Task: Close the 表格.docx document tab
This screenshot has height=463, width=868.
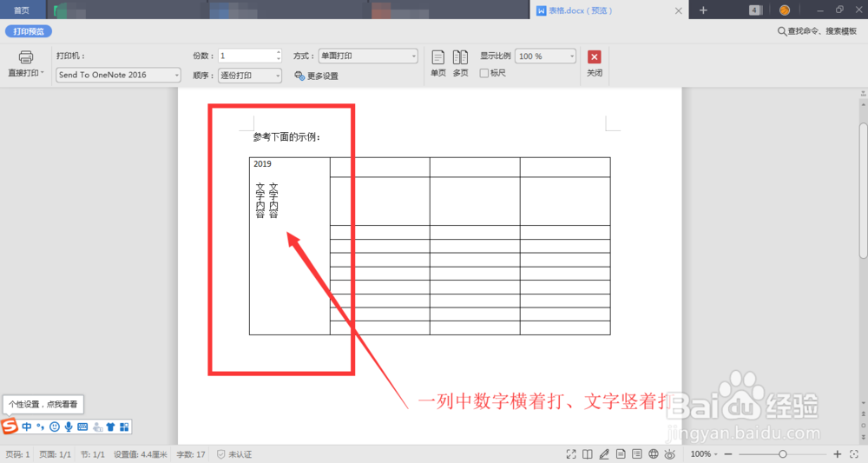Action: point(678,10)
